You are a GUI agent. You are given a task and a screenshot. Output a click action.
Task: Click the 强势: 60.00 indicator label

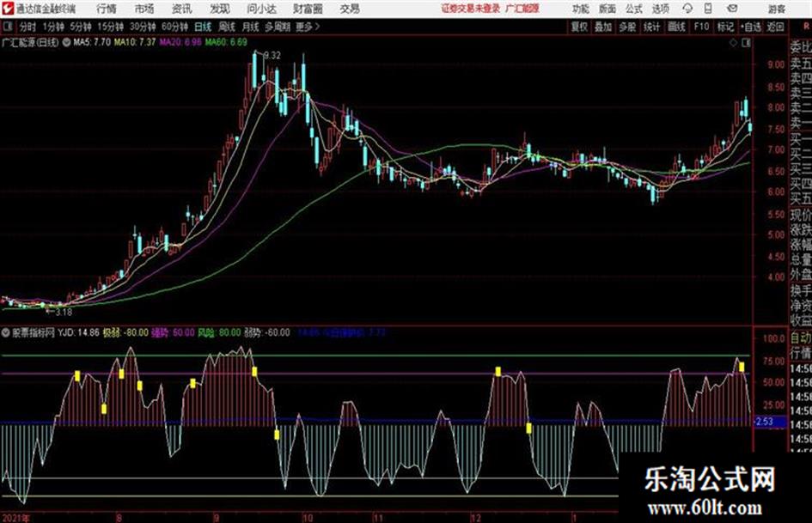[173, 332]
